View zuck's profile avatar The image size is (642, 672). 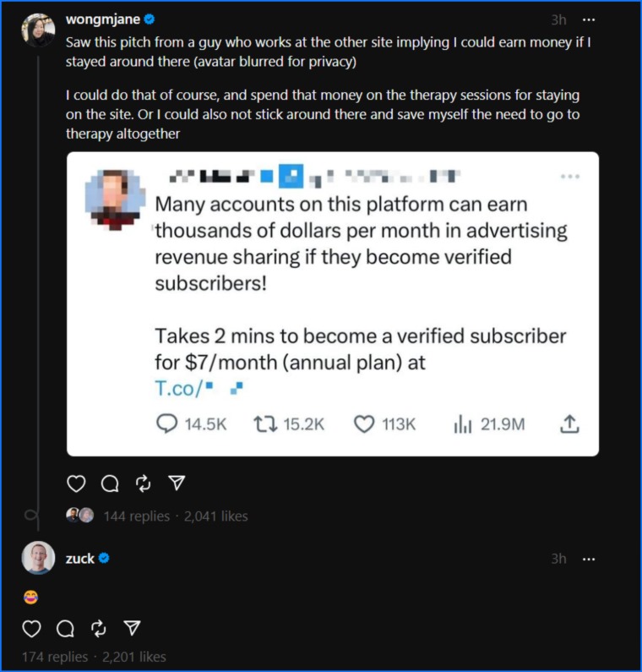[x=38, y=558]
